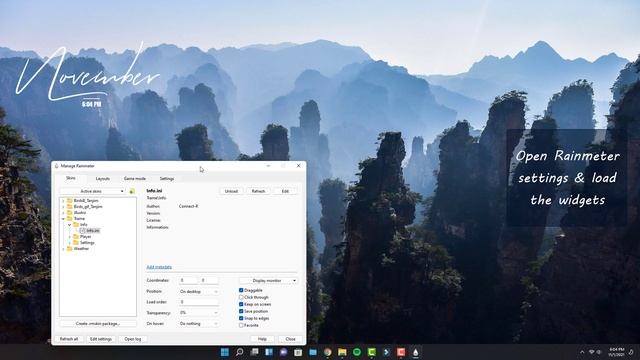Click the Help button
The width and height of the screenshot is (640, 360).
pyautogui.click(x=262, y=339)
